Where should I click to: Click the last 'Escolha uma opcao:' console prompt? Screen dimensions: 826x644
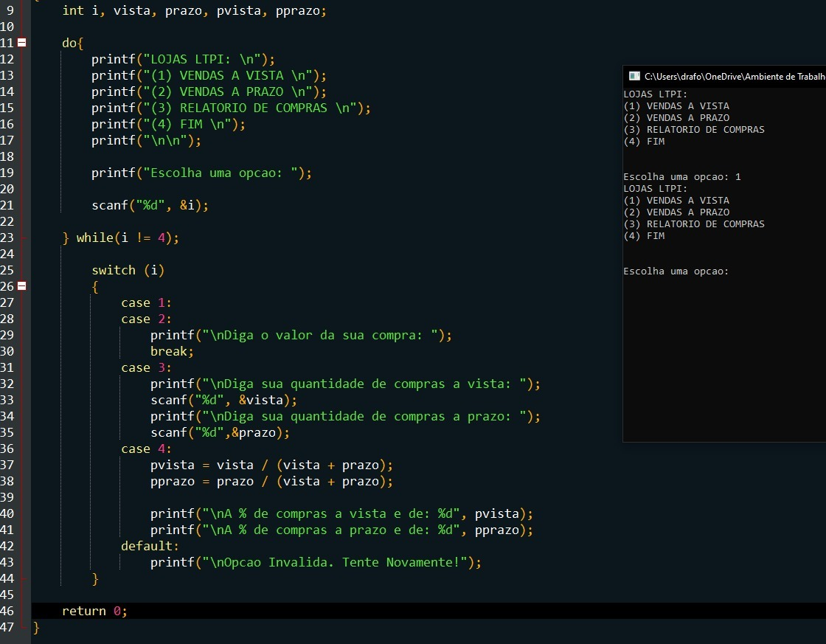[676, 271]
